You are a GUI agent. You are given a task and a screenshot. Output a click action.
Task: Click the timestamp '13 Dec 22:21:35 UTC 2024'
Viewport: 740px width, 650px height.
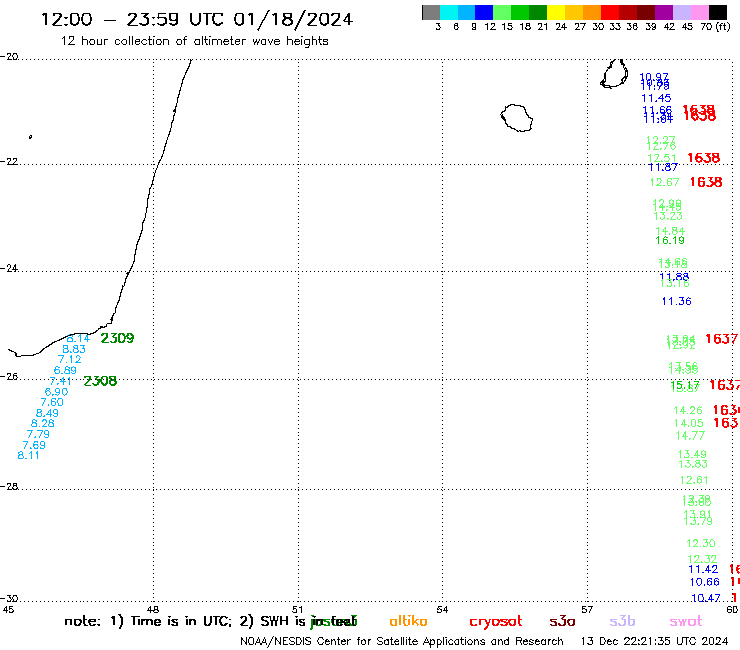click(655, 642)
